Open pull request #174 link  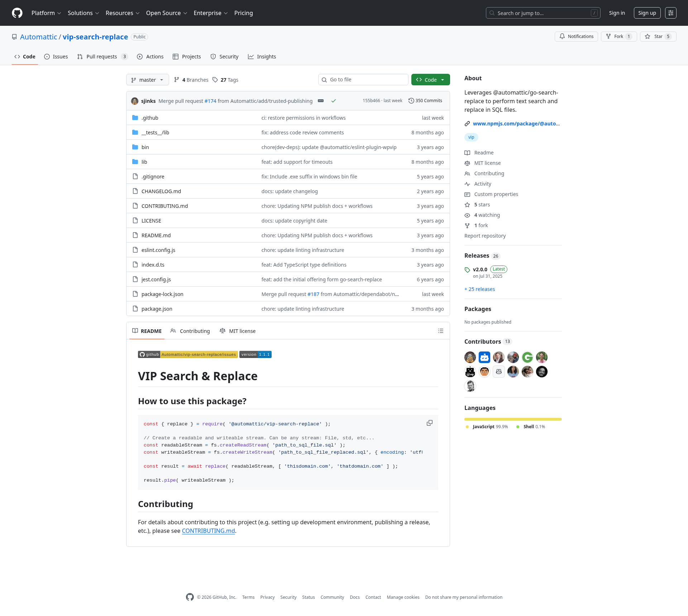210,101
